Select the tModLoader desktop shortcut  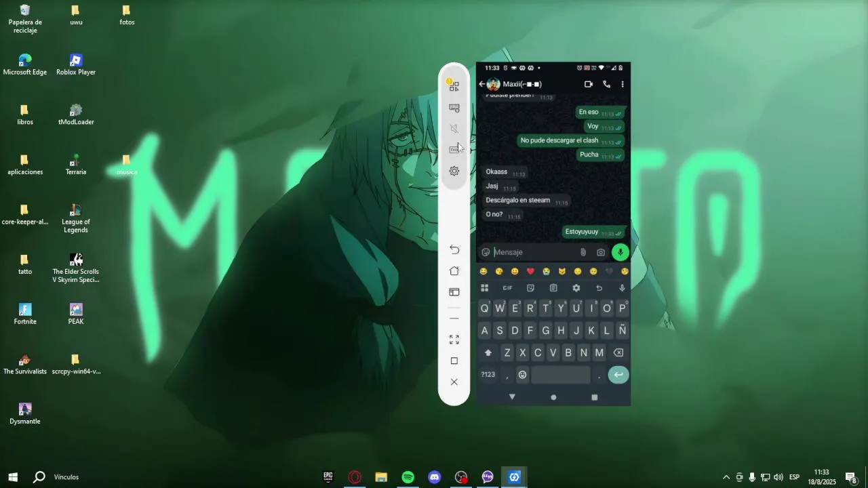click(76, 115)
